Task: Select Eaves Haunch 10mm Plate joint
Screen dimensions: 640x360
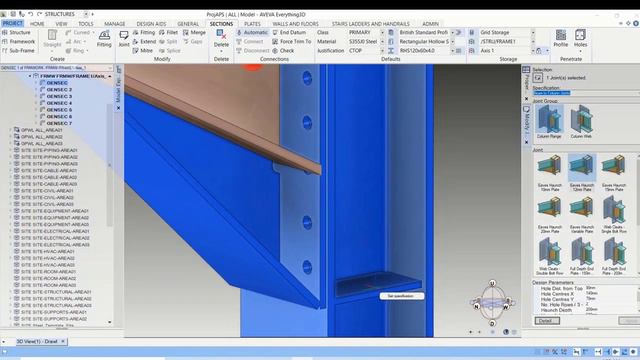Action: (549, 173)
